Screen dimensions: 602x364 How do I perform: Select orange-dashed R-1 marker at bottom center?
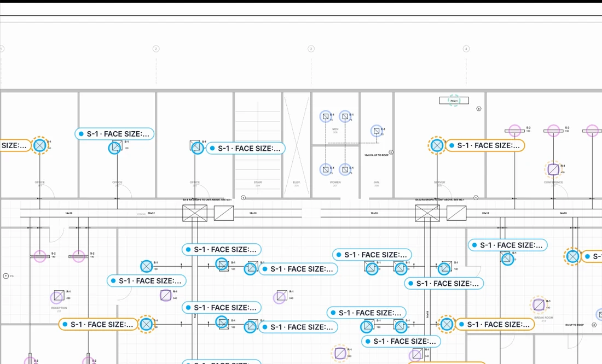coord(340,353)
